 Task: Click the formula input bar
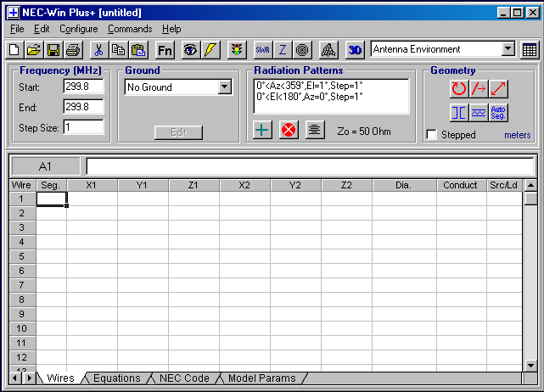[x=310, y=166]
